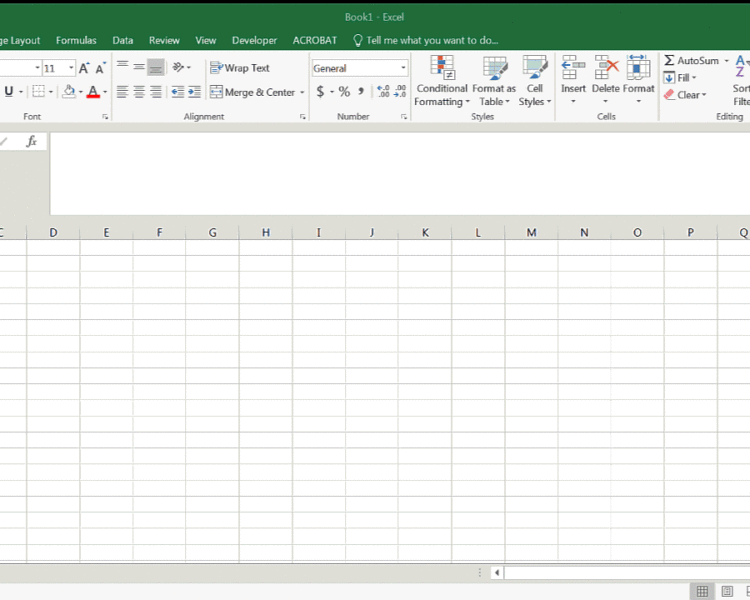Apply Percent Style to the cell
The width and height of the screenshot is (750, 600).
[x=344, y=92]
